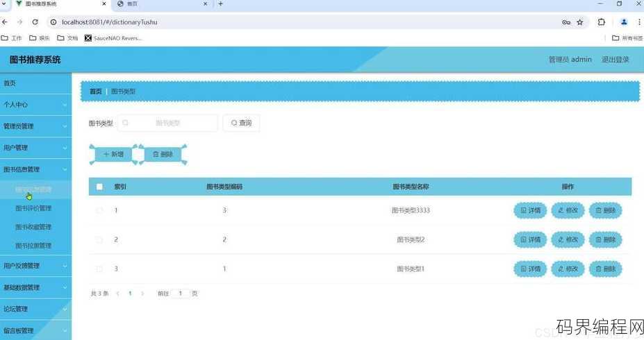Select the highlighted first 图书信息管理 submenu item
The height and width of the screenshot is (340, 644).
click(x=35, y=189)
